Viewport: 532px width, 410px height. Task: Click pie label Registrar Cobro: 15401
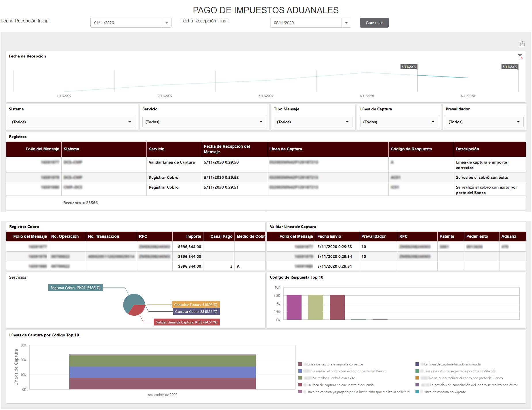click(76, 288)
